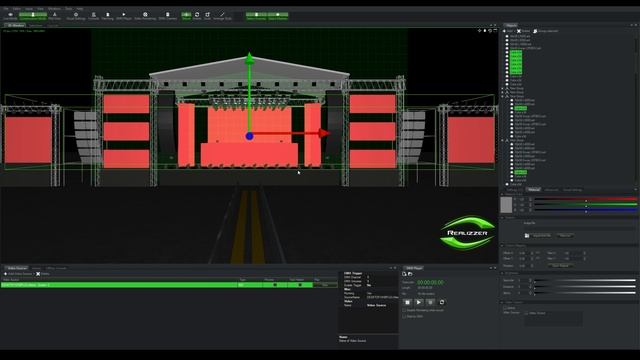Switch to the Material properties tab
Screen dimensions: 640x360
pos(533,190)
